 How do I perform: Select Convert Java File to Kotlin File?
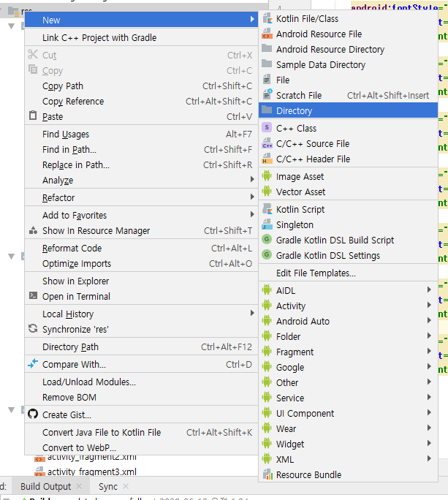coord(141,433)
